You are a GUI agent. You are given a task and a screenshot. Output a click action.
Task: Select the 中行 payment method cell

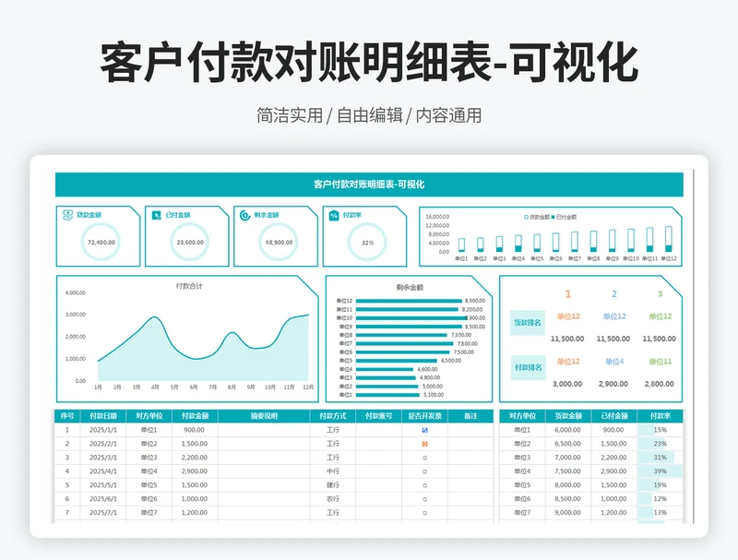(333, 471)
